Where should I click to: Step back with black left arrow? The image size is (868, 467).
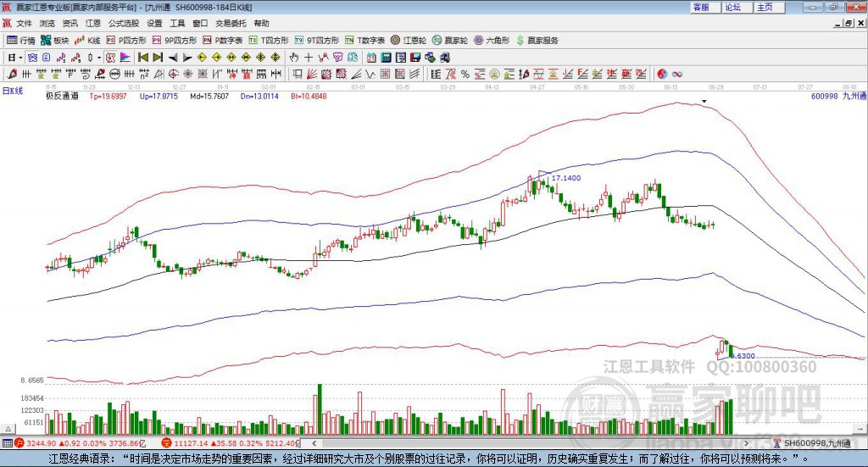click(173, 58)
